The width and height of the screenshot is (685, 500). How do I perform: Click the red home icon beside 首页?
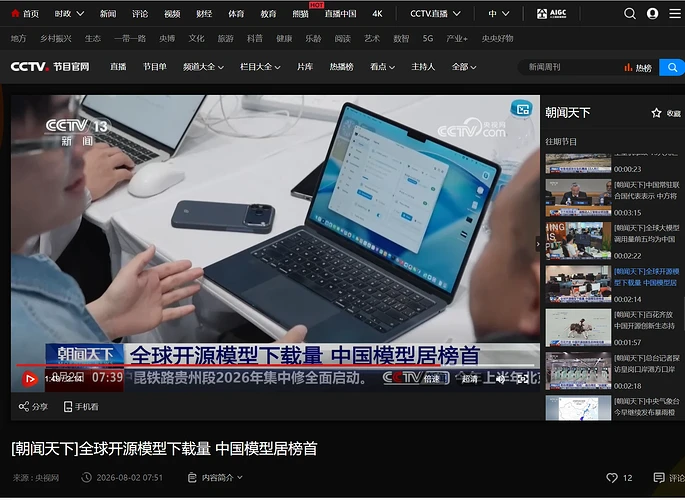[15, 13]
